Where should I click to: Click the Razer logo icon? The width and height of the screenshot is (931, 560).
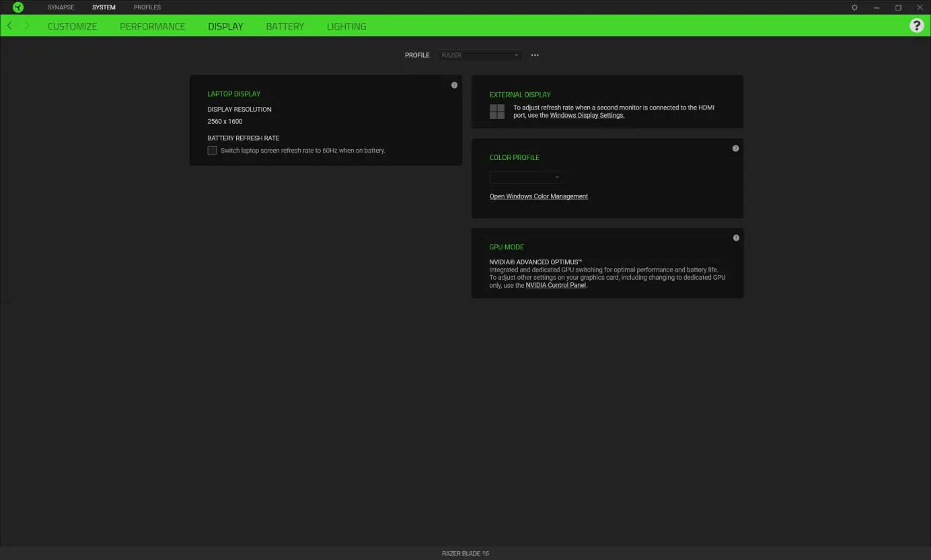coord(17,7)
